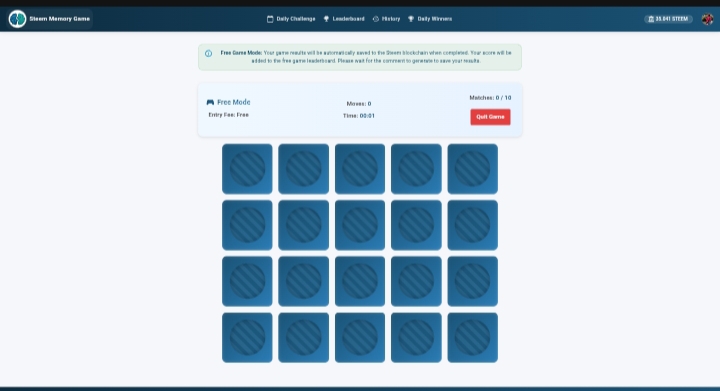720x391 pixels.
Task: Click the "Matches: 0 / 10" text
Action: click(490, 98)
